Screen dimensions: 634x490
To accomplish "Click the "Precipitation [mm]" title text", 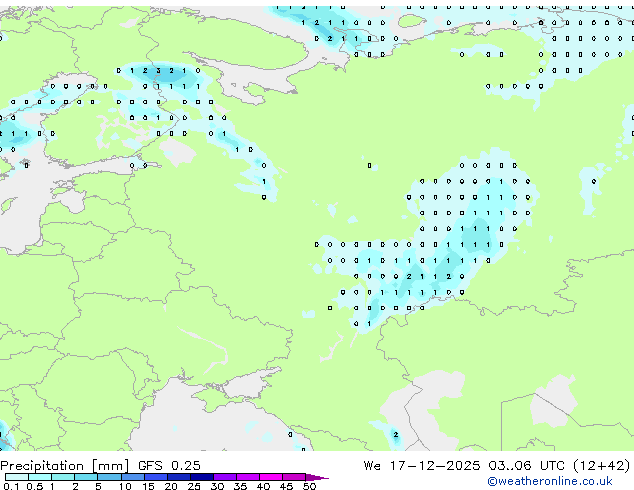I will tap(65, 466).
